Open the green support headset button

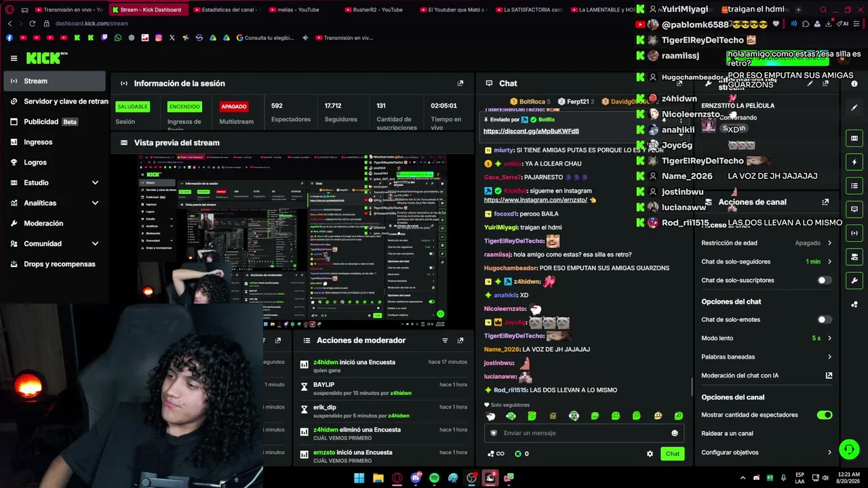pos(849,449)
